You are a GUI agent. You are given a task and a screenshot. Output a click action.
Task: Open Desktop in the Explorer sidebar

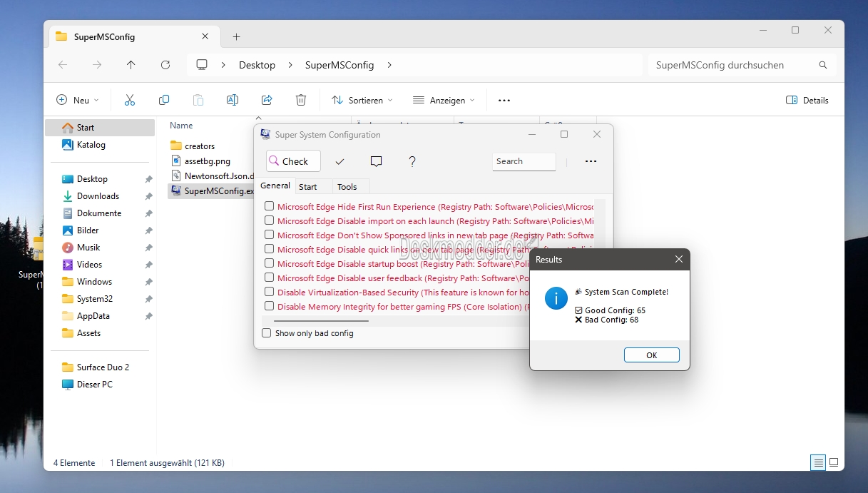[x=100, y=179]
